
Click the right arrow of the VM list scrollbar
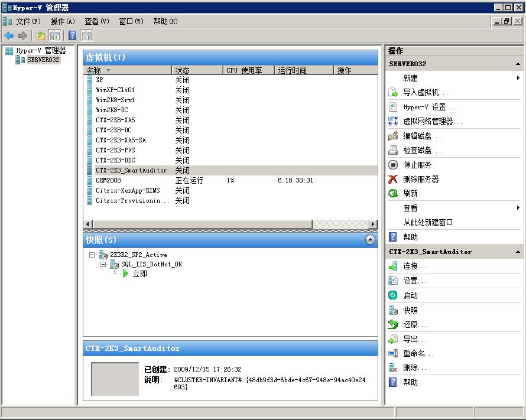373,224
